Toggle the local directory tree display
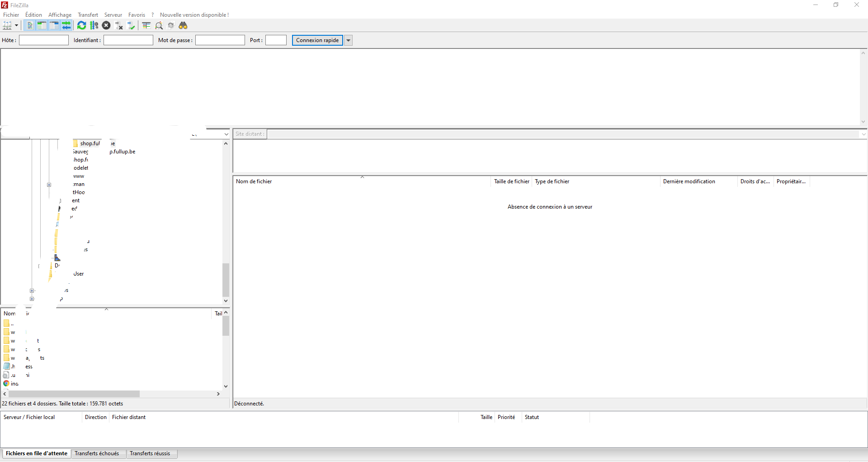 [x=42, y=25]
